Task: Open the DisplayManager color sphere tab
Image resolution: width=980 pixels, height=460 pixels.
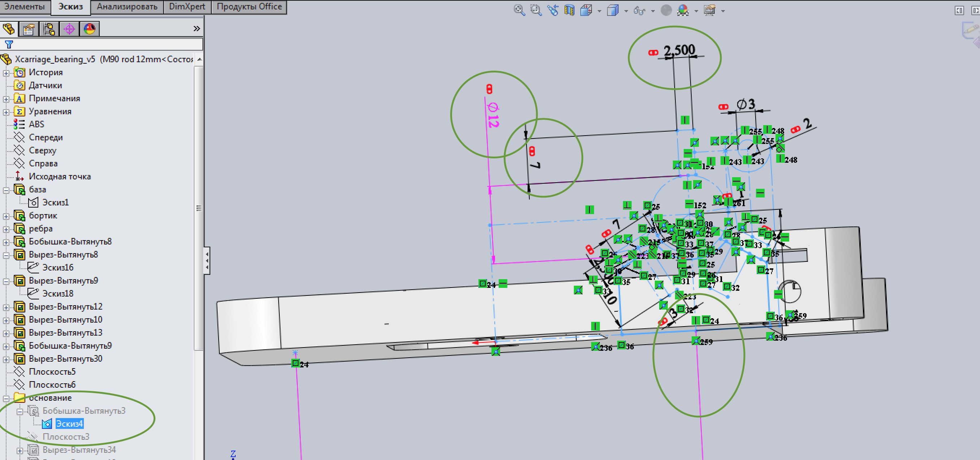Action: point(90,29)
